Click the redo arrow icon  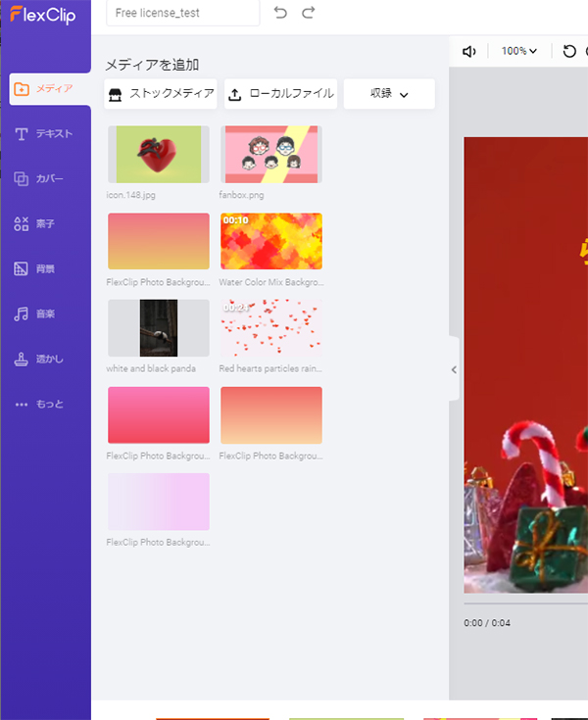click(309, 13)
